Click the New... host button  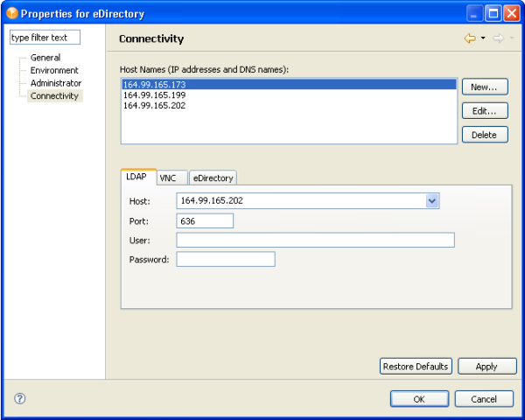[x=485, y=87]
